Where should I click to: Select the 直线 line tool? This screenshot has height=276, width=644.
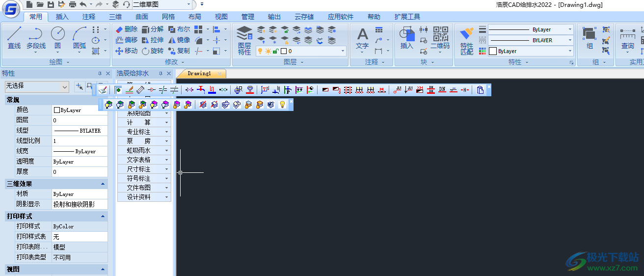(x=14, y=37)
